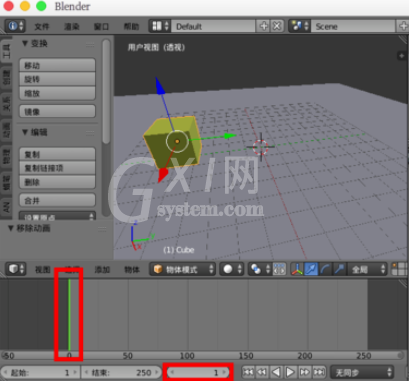
Task: Switch to the 创建 shelf tab
Action: (x=6, y=77)
